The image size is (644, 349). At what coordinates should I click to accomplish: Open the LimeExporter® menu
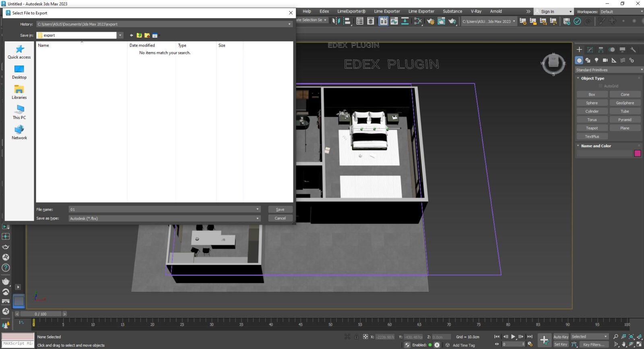351,11
